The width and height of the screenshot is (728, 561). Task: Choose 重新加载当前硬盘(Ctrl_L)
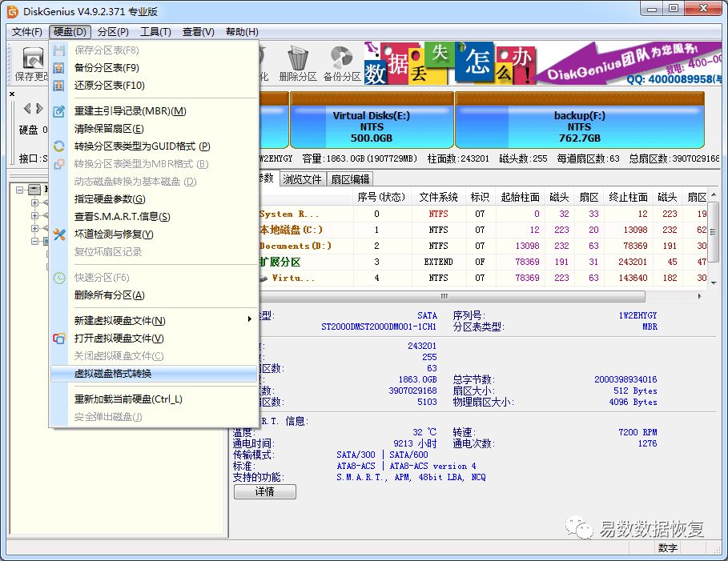coord(154,399)
